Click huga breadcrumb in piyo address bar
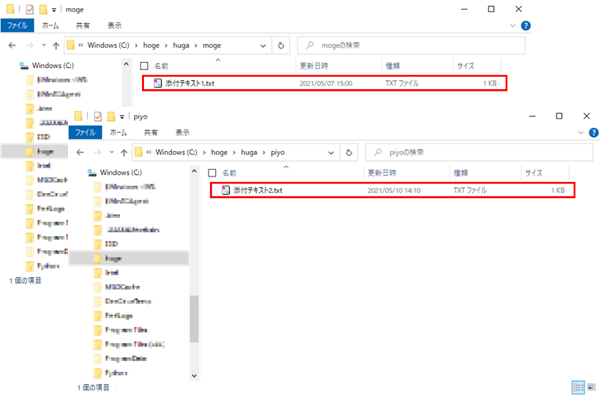Screen dimensions: 601x395 click(x=249, y=152)
